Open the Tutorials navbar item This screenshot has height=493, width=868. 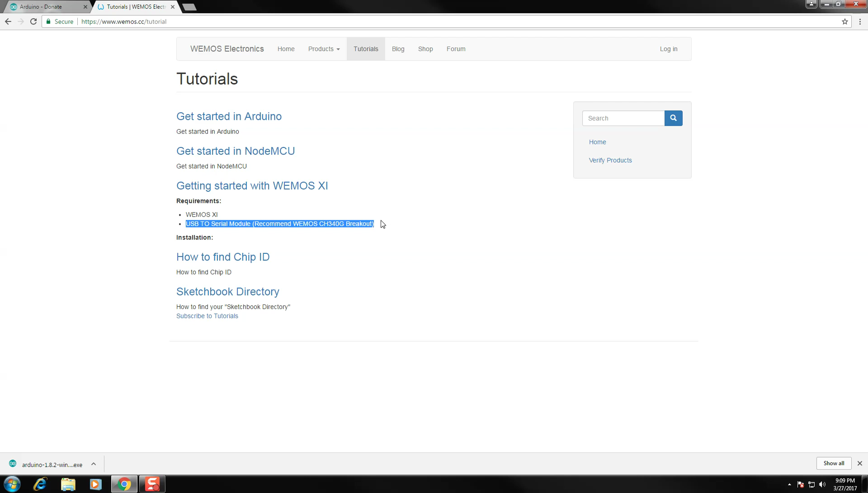[366, 49]
